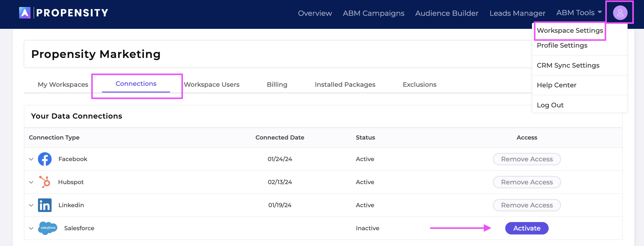The width and height of the screenshot is (644, 246).
Task: Click the Inactive status for Salesforce
Action: pos(367,228)
